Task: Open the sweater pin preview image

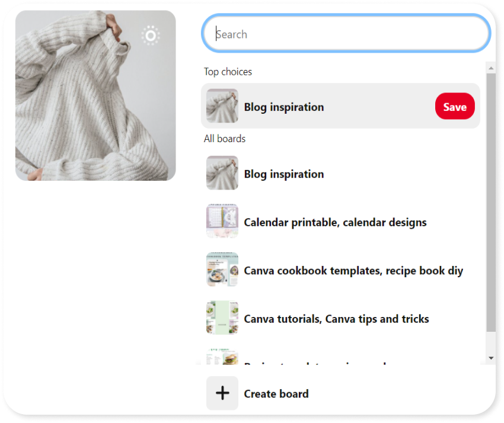Action: pos(95,95)
